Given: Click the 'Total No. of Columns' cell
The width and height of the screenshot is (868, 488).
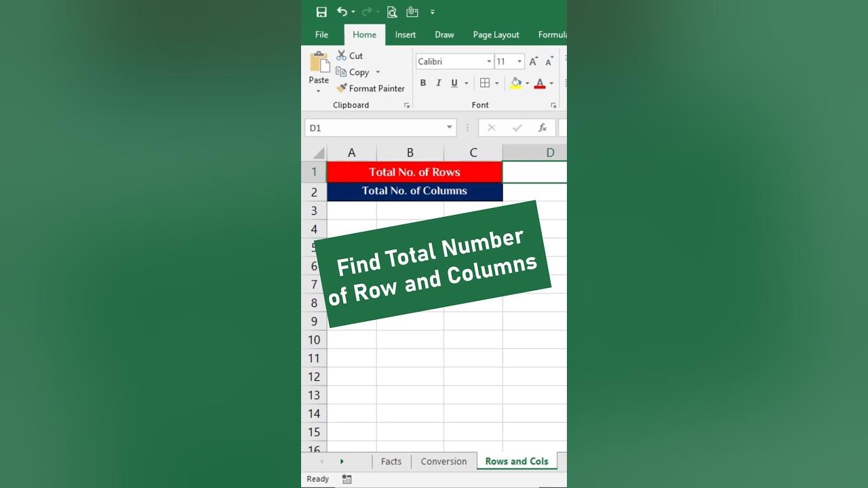Looking at the screenshot, I should (x=415, y=192).
